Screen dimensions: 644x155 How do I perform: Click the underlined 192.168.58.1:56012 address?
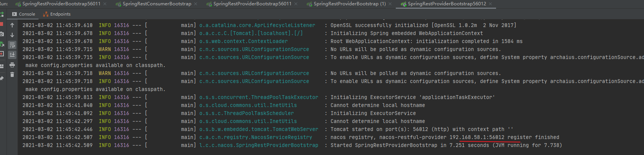click(x=477, y=137)
